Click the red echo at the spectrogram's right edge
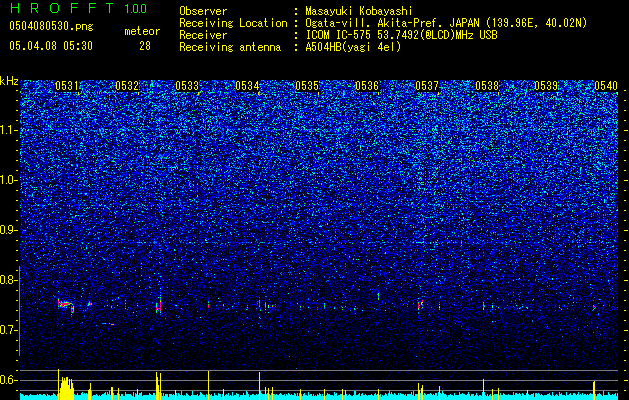 pos(595,308)
